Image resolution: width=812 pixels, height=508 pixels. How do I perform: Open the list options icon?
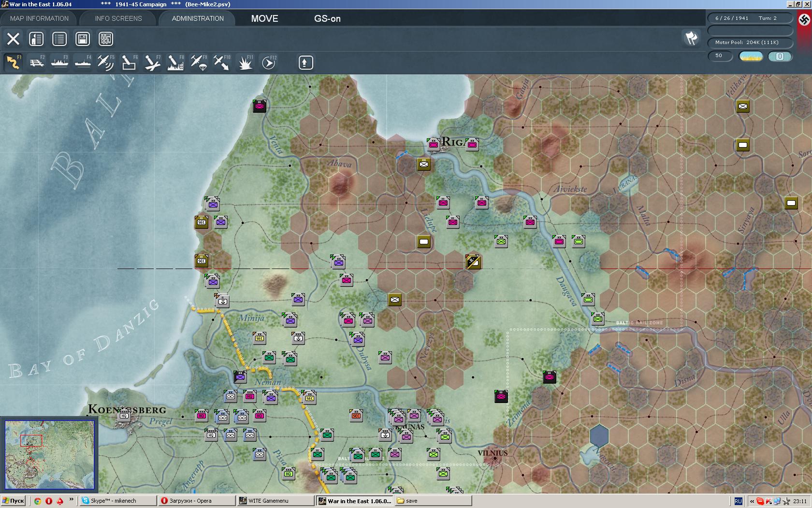click(59, 39)
